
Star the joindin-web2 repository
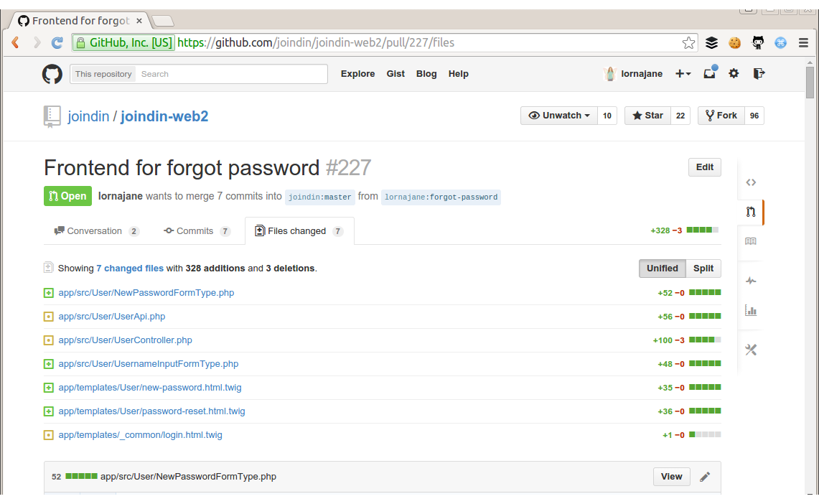click(x=647, y=116)
